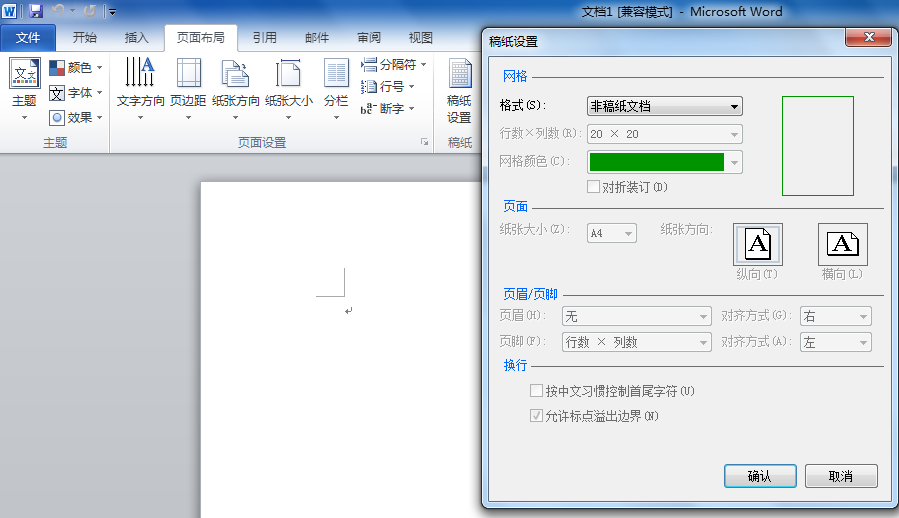
Task: Open the 格式 dropdown showing 非稿纸文档
Action: pos(665,106)
